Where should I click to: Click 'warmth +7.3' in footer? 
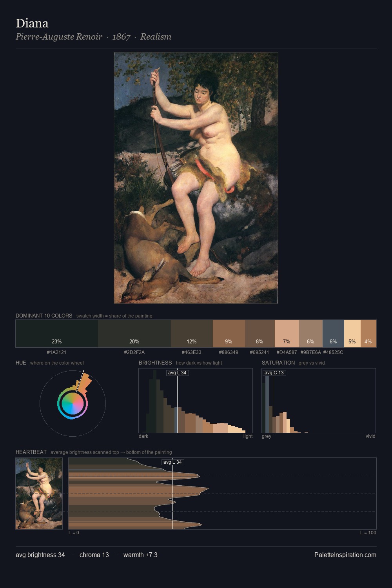click(x=140, y=555)
